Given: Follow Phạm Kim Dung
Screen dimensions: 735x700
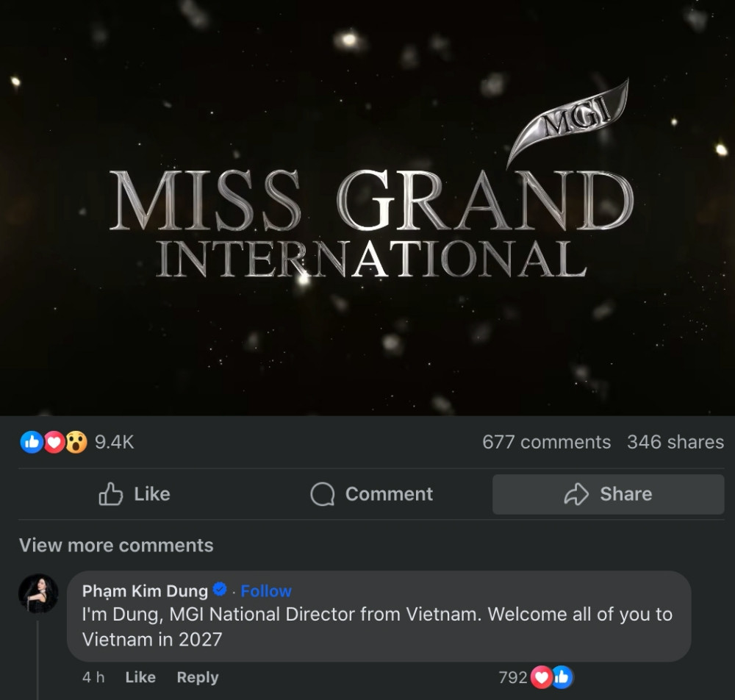Looking at the screenshot, I should tap(266, 590).
